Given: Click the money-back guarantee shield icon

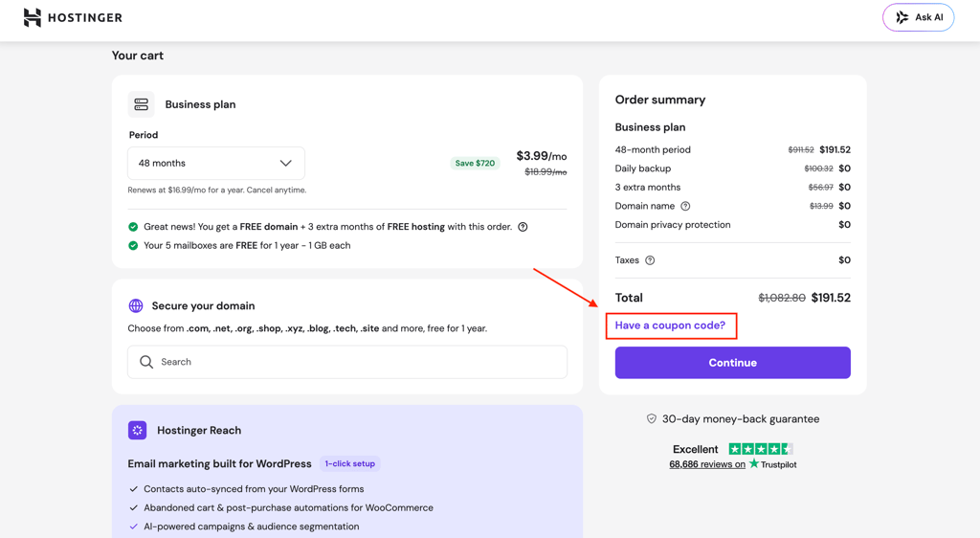Looking at the screenshot, I should coord(651,418).
